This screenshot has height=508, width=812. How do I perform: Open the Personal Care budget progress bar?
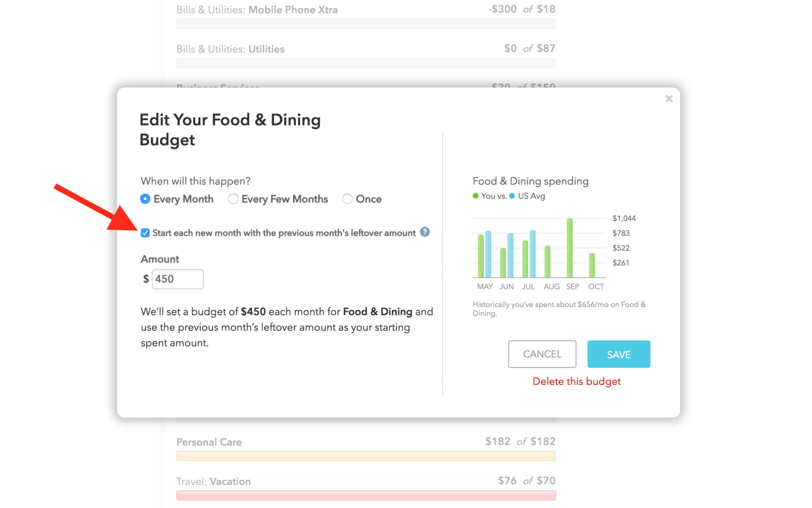click(366, 456)
